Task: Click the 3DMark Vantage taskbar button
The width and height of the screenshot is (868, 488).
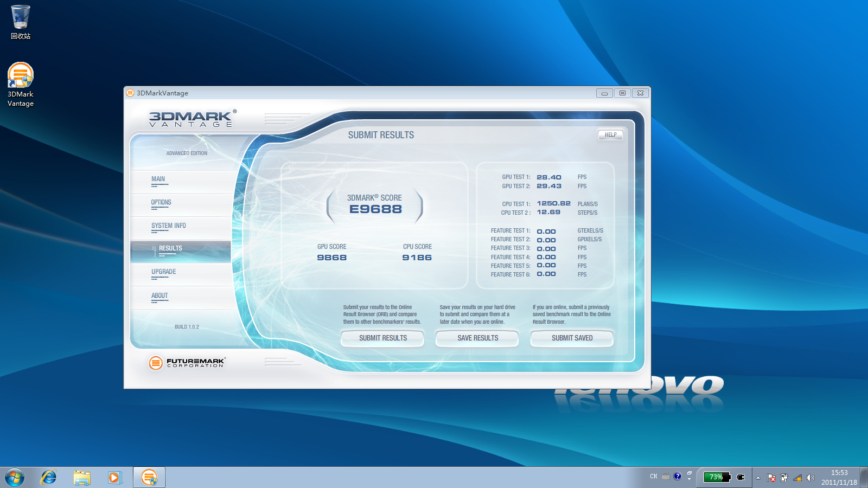Action: pos(149,478)
